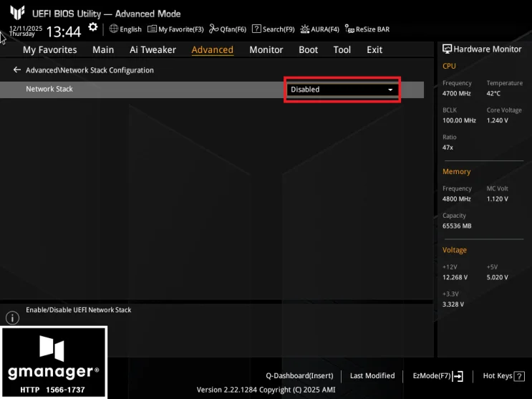Click BCLK value 100.00 MHz

coord(459,120)
